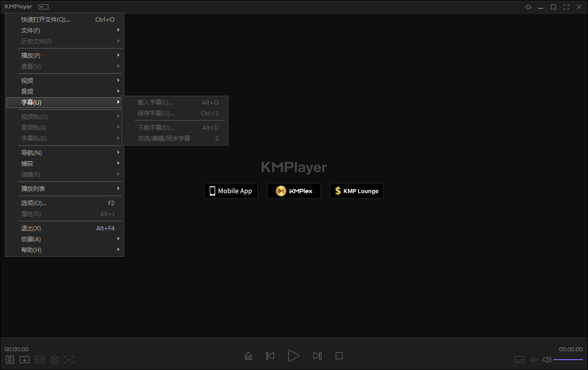Choose 快速打开文件(Q)... from the menu
Viewport: 588px width, 370px height.
[65, 20]
